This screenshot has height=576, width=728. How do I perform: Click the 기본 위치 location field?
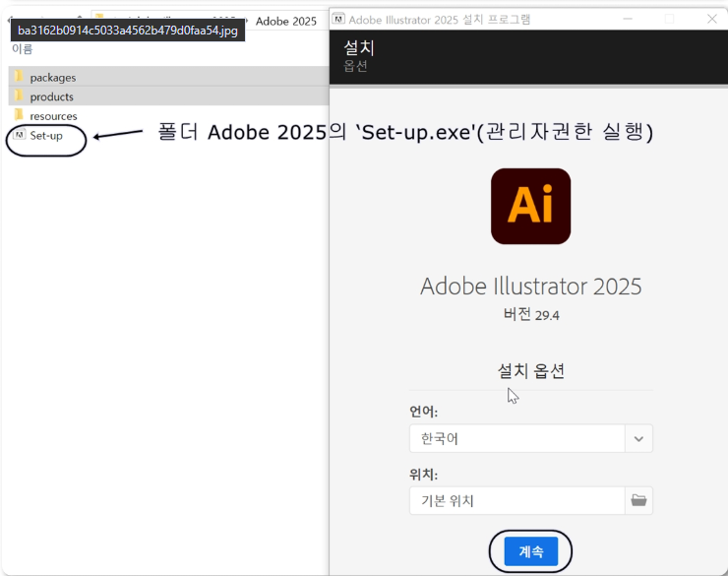[x=517, y=500]
